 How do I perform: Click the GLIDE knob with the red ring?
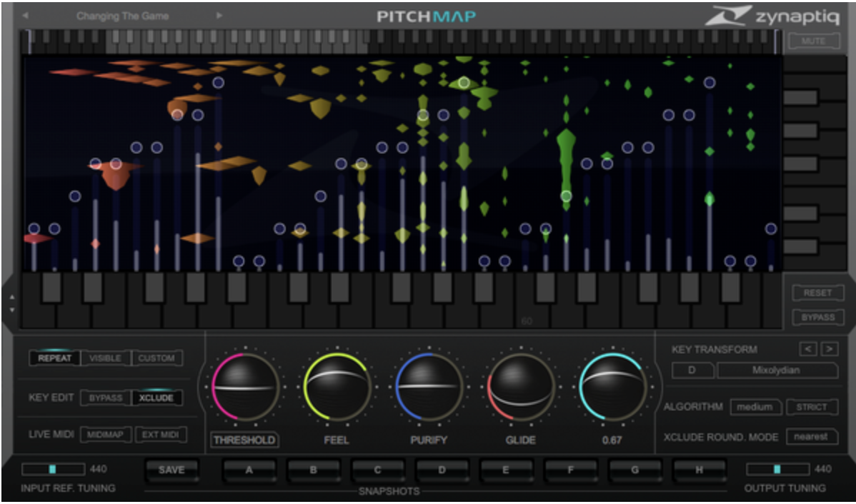(520, 387)
